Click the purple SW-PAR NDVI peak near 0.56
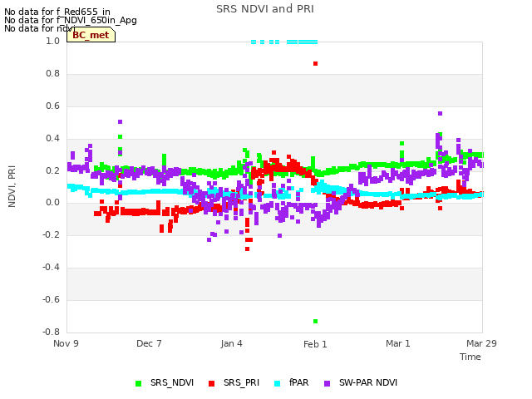 click(440, 114)
